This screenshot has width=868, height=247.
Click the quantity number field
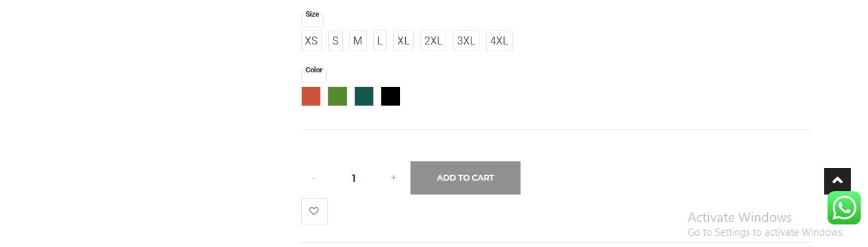tap(353, 178)
